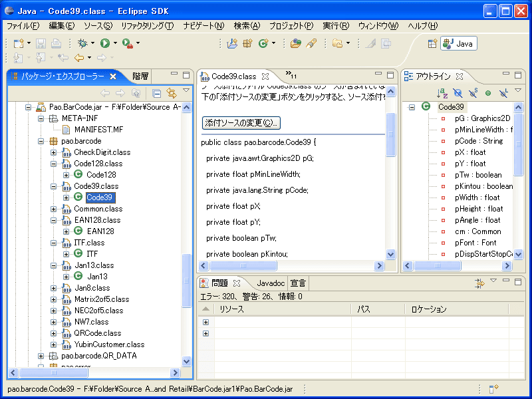
Task: Toggle Link with Editor in Package Explorer
Action: [172, 92]
